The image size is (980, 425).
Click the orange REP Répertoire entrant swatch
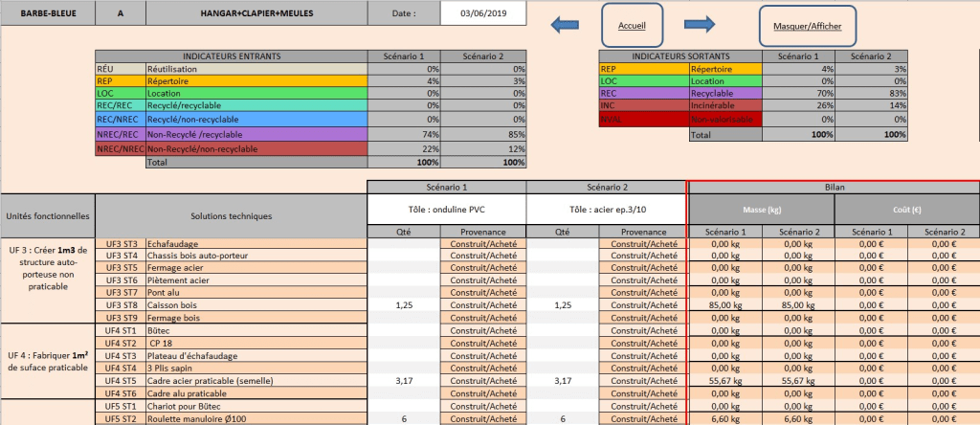point(119,82)
